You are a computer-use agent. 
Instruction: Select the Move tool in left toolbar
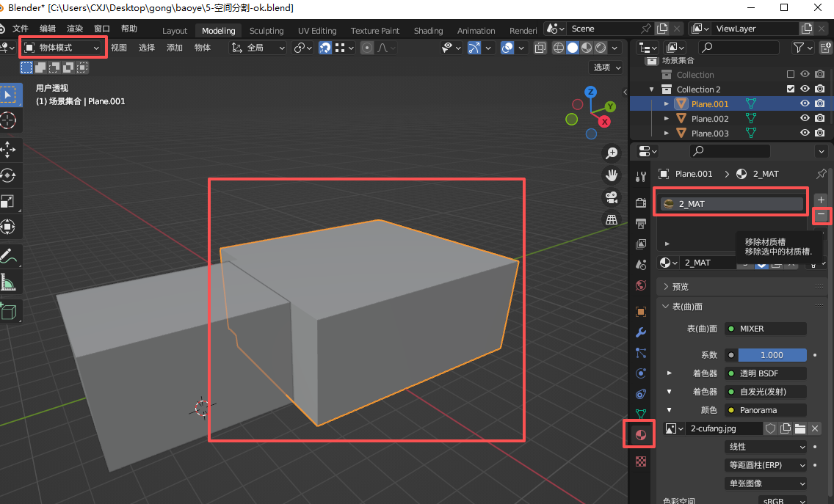tap(8, 150)
